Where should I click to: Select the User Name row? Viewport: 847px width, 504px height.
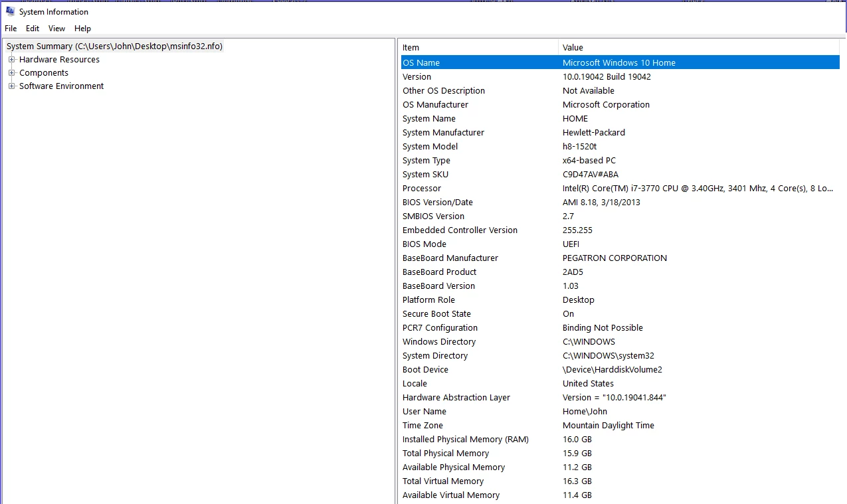pos(620,411)
